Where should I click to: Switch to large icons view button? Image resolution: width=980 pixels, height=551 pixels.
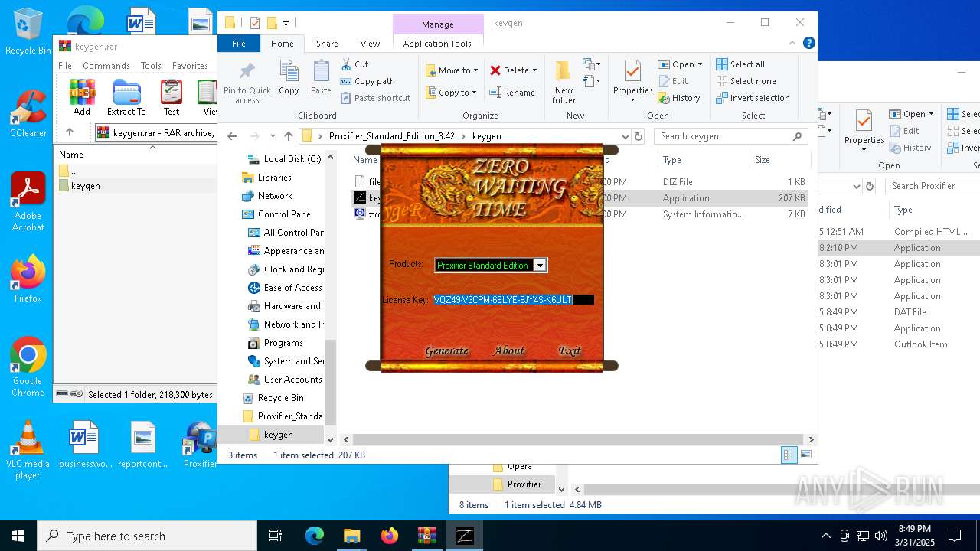click(x=805, y=455)
